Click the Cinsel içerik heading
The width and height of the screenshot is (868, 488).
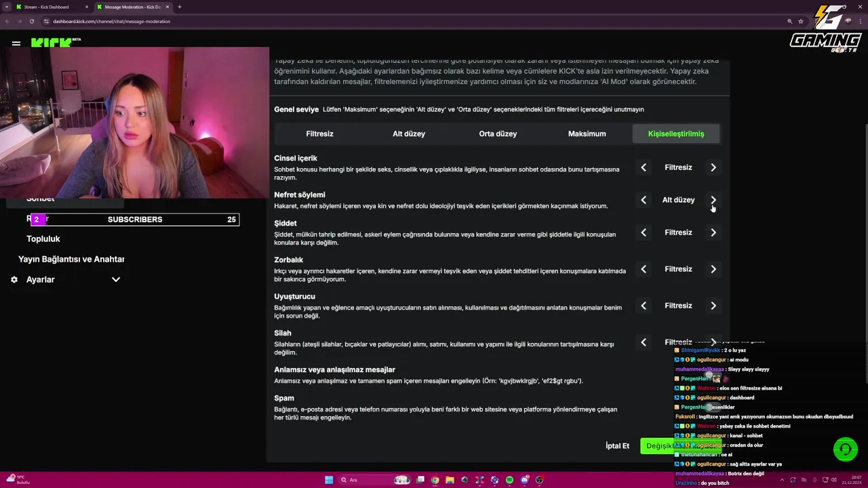point(296,158)
